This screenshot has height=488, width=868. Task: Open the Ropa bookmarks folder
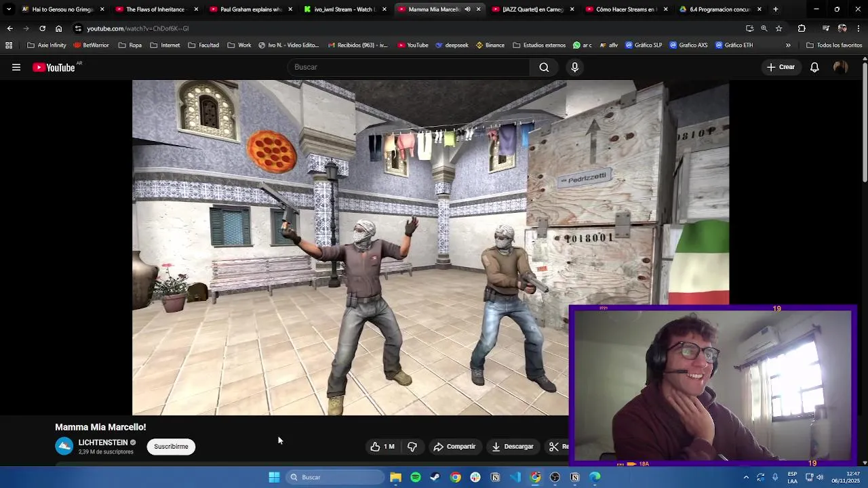130,45
